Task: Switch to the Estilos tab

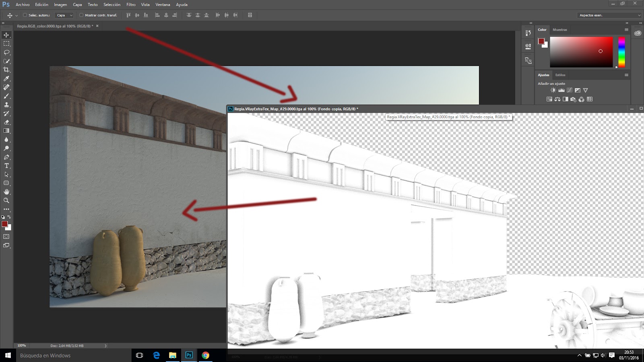Action: pos(560,75)
